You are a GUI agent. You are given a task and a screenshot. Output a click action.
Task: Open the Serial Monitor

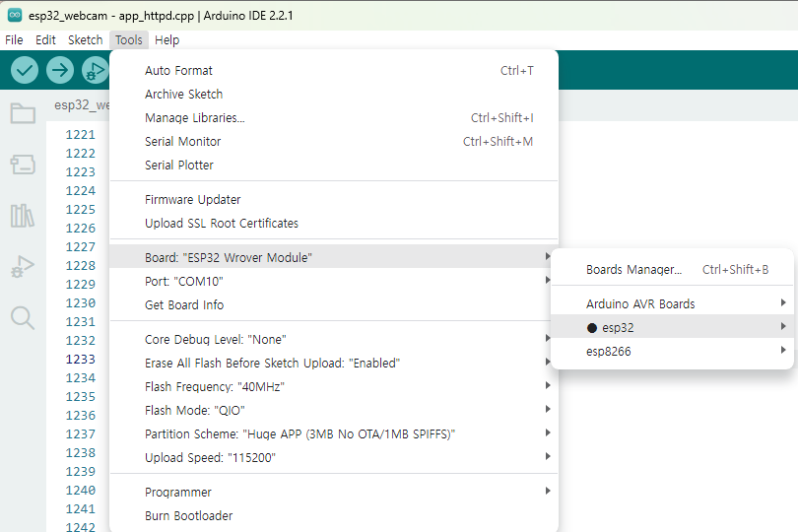pyautogui.click(x=334, y=142)
